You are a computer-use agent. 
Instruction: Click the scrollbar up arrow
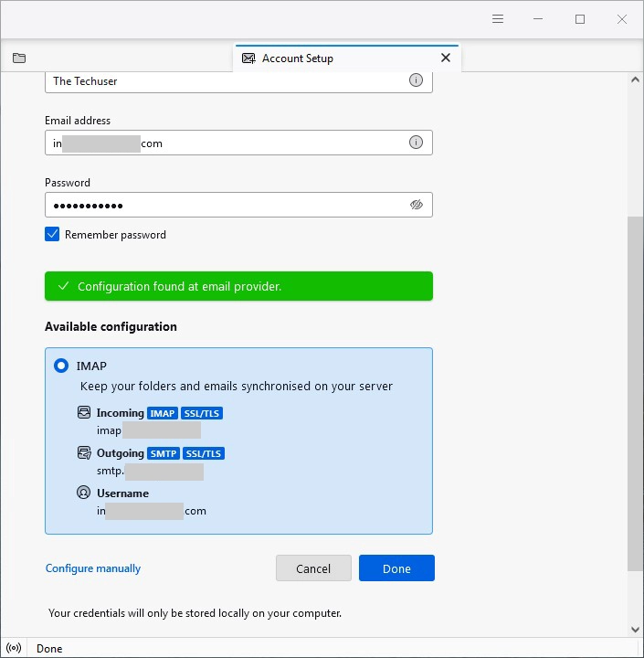click(x=635, y=80)
